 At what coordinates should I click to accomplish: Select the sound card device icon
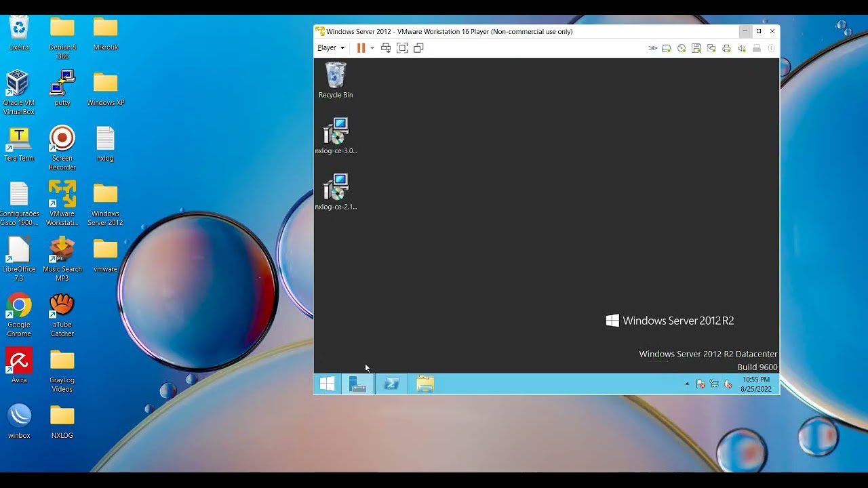click(741, 48)
